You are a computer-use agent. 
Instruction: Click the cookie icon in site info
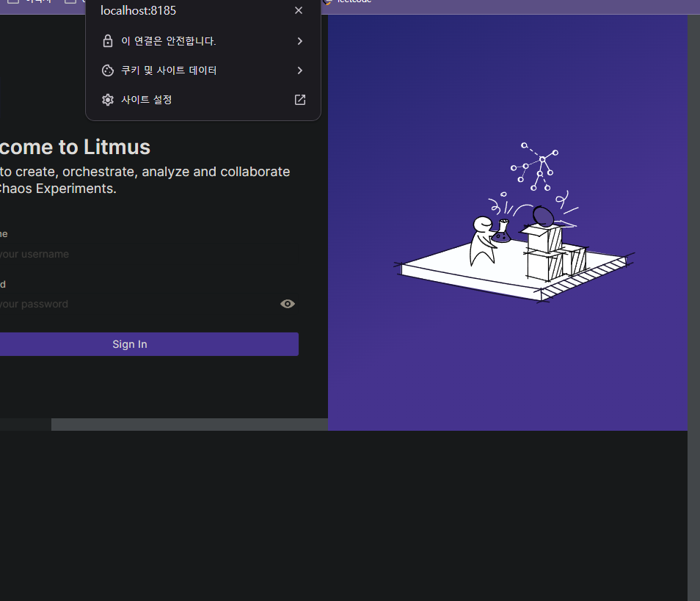(x=108, y=70)
